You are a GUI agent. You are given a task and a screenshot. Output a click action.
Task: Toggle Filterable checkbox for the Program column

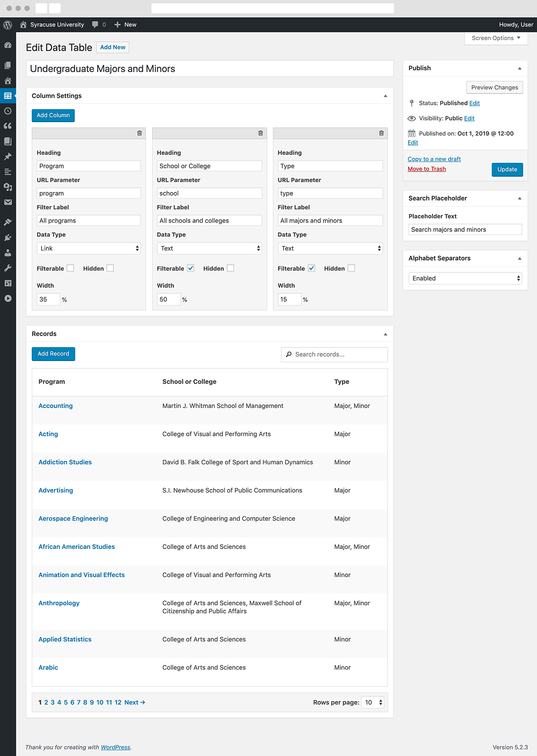[70, 268]
